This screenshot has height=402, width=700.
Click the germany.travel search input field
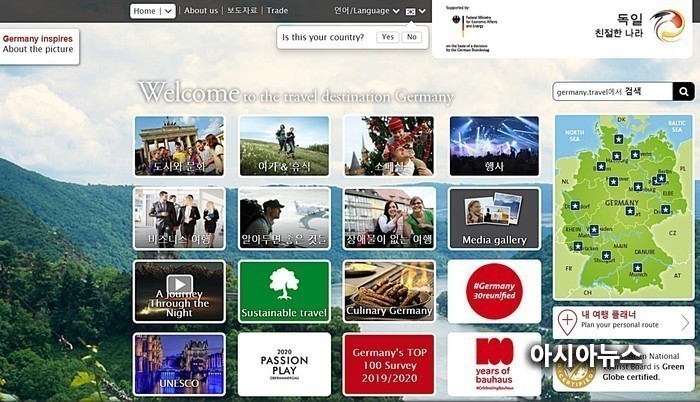point(611,92)
